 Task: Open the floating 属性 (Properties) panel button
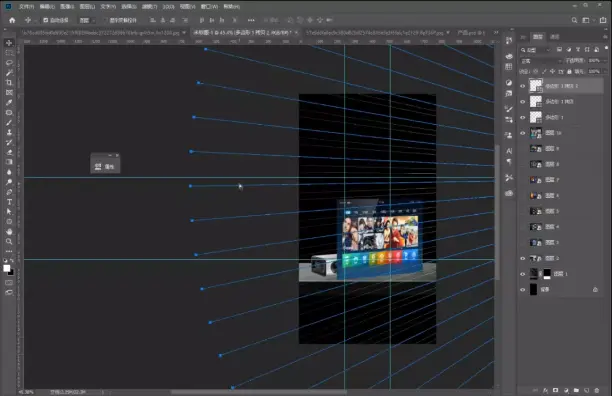click(x=105, y=167)
